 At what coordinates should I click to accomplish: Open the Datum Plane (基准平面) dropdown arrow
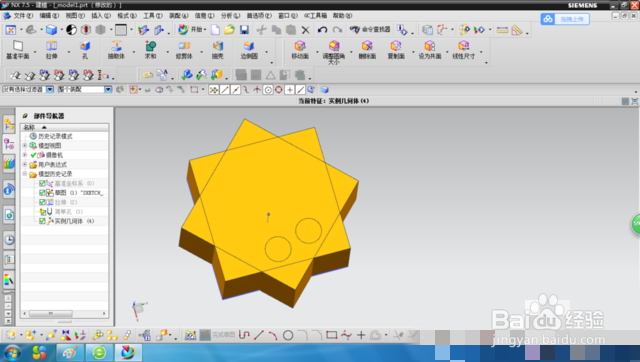(x=35, y=52)
